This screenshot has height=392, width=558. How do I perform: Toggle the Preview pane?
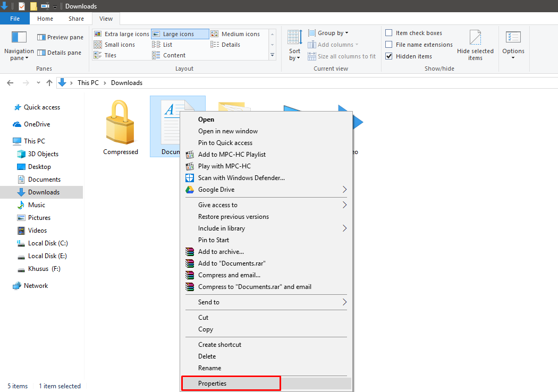(60, 37)
